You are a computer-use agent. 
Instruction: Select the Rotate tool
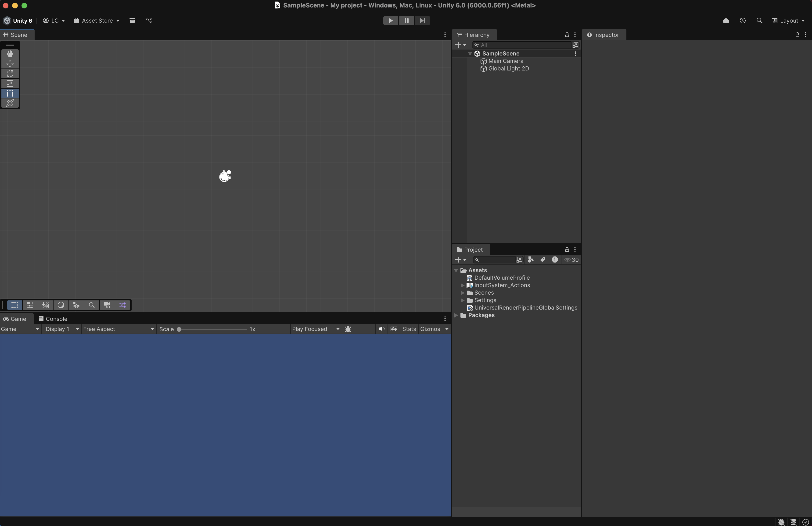(10, 74)
